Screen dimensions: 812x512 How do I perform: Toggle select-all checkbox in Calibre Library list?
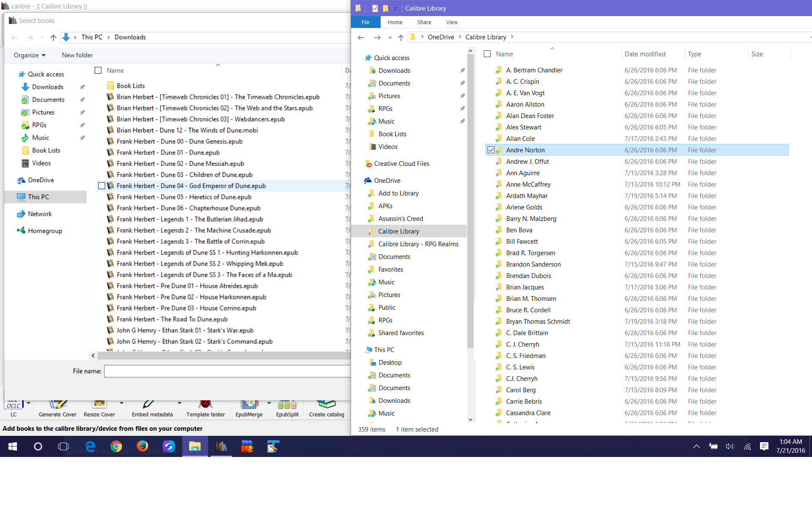point(487,54)
